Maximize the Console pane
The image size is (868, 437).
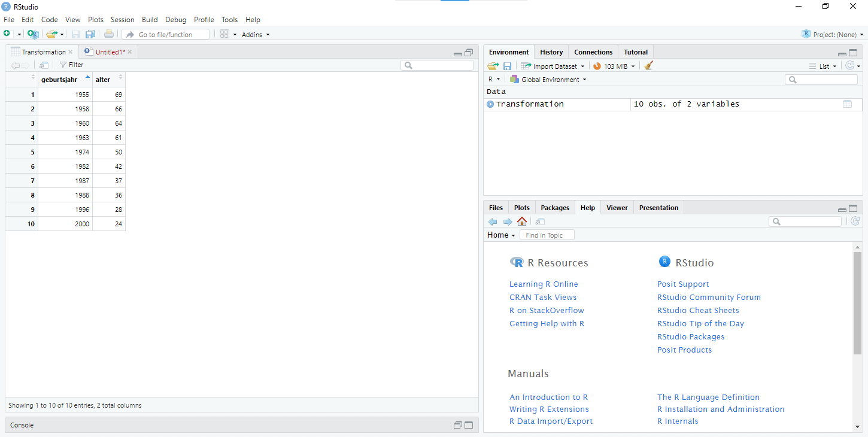click(469, 425)
